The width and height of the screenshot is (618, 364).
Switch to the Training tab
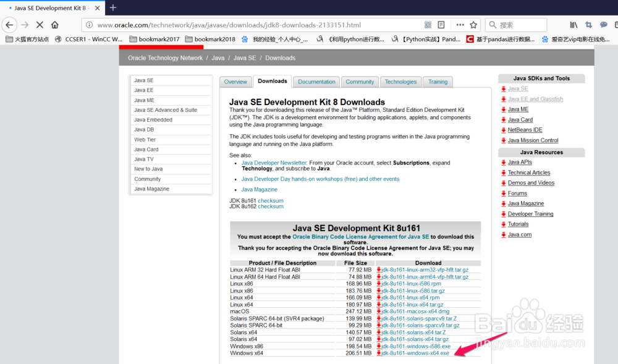point(438,82)
